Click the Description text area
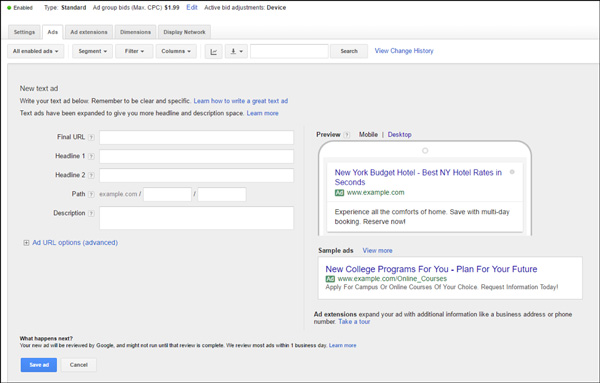The width and height of the screenshot is (600, 383). (197, 218)
